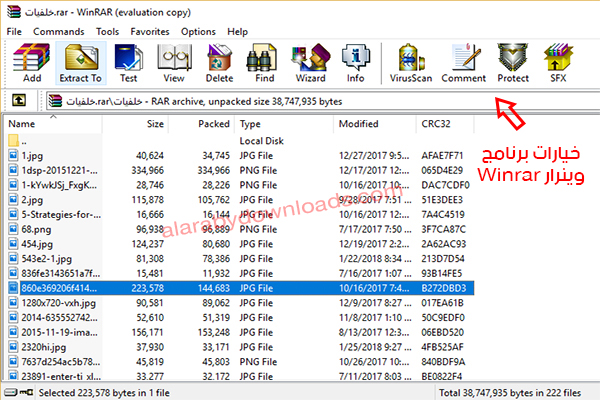Image resolution: width=600 pixels, height=400 pixels.
Task: Open the Tools menu
Action: tap(108, 31)
